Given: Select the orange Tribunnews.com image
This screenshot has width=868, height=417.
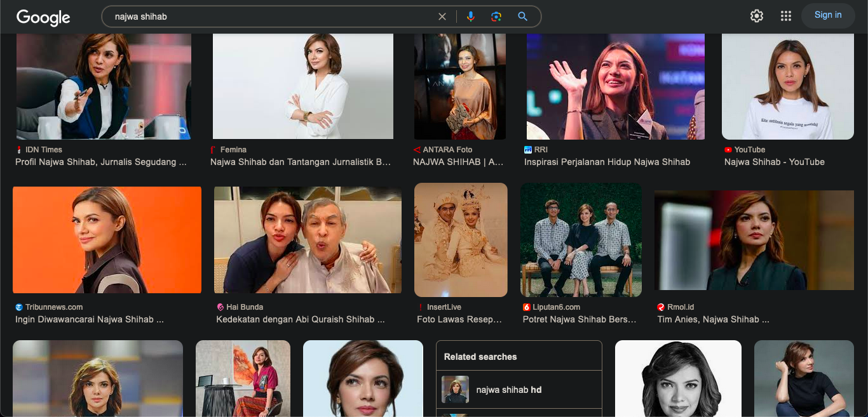Looking at the screenshot, I should point(107,240).
